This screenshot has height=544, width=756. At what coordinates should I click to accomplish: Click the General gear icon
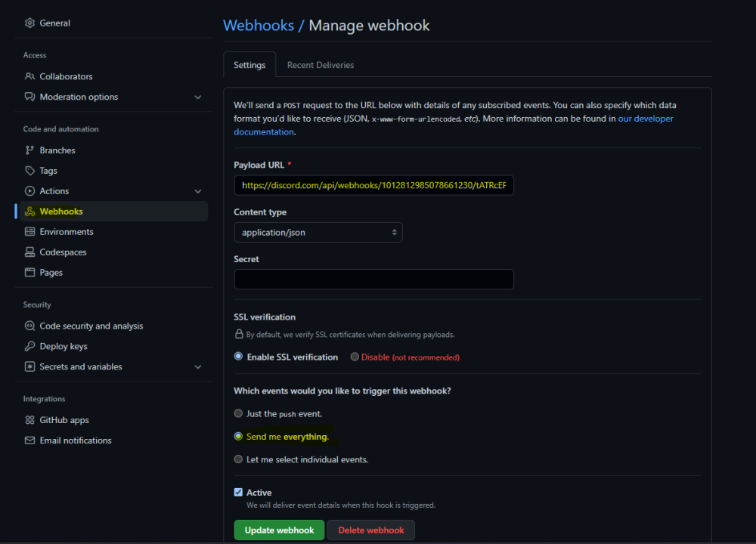point(30,23)
